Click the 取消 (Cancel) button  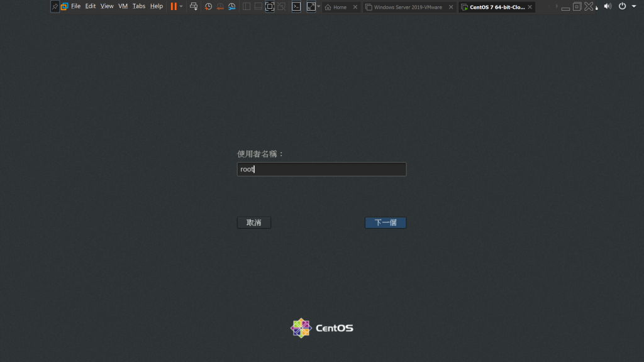pyautogui.click(x=253, y=222)
